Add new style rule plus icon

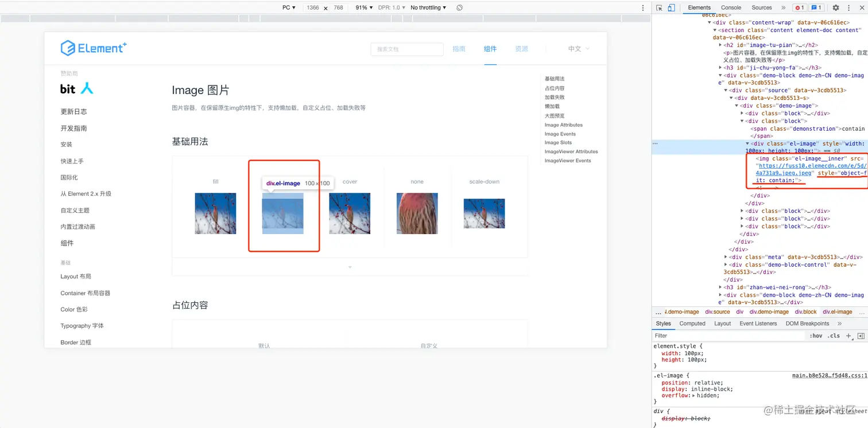click(848, 336)
